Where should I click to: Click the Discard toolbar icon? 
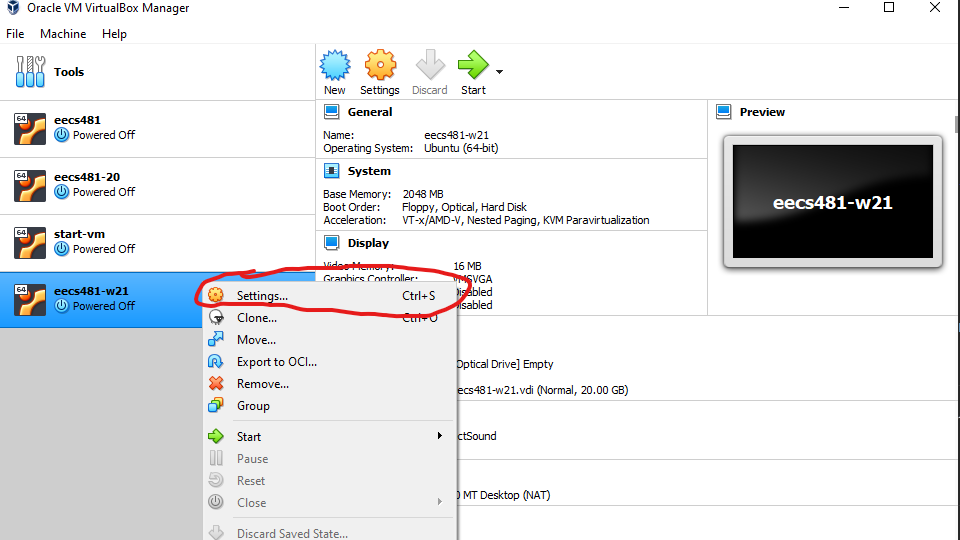click(x=430, y=65)
